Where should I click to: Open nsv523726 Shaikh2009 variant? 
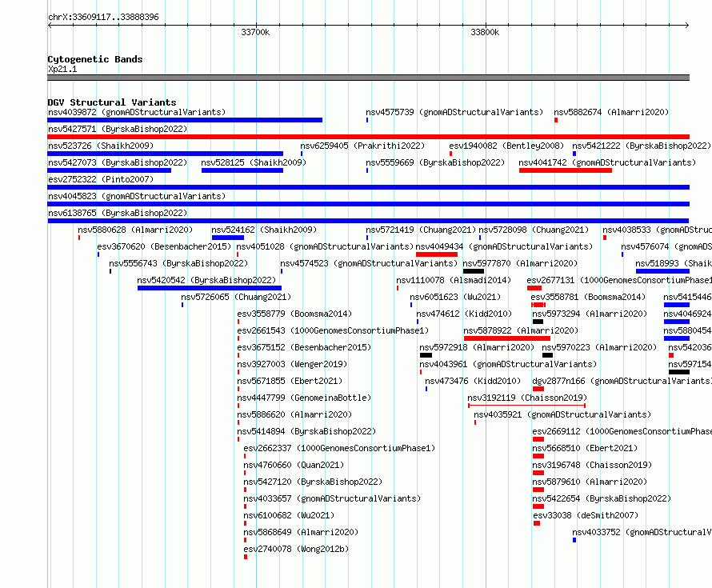101,146
